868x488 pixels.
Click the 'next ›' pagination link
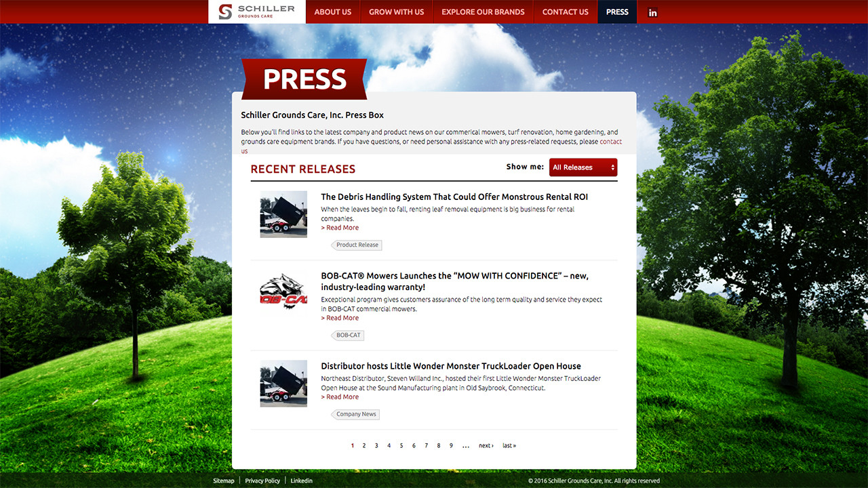[486, 446]
